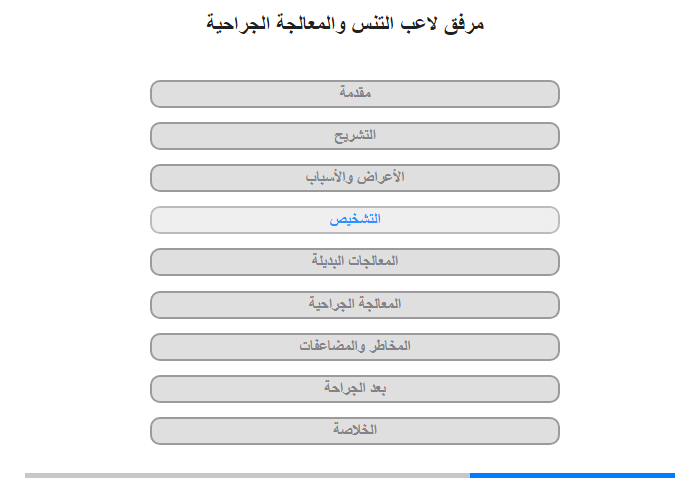This screenshot has width=700, height=480.
Task: Go to the After Surgery button
Action: (x=355, y=388)
